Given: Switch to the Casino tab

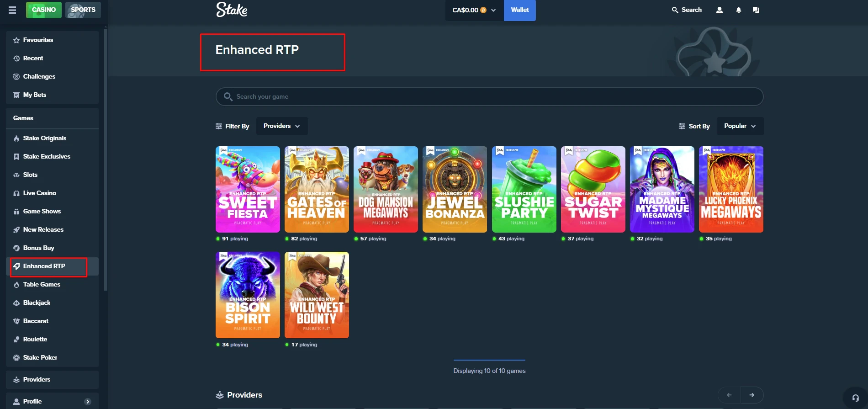Looking at the screenshot, I should click(x=44, y=10).
